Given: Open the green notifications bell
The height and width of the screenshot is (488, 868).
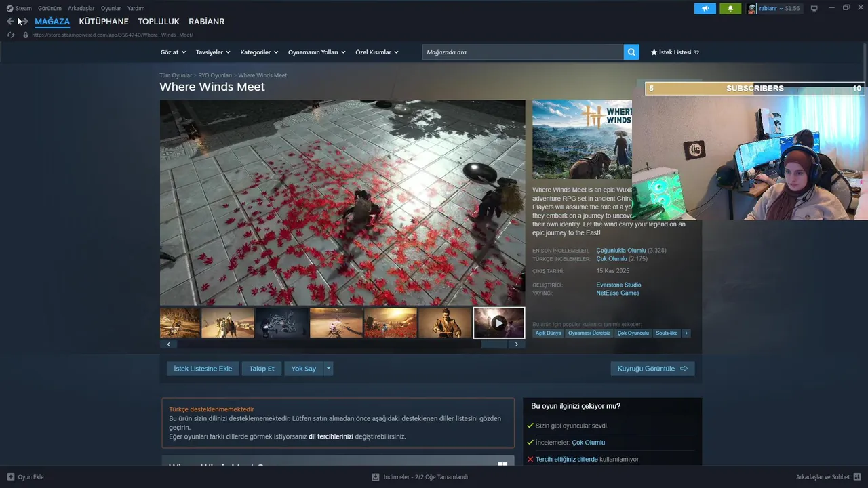Looking at the screenshot, I should pos(730,9).
